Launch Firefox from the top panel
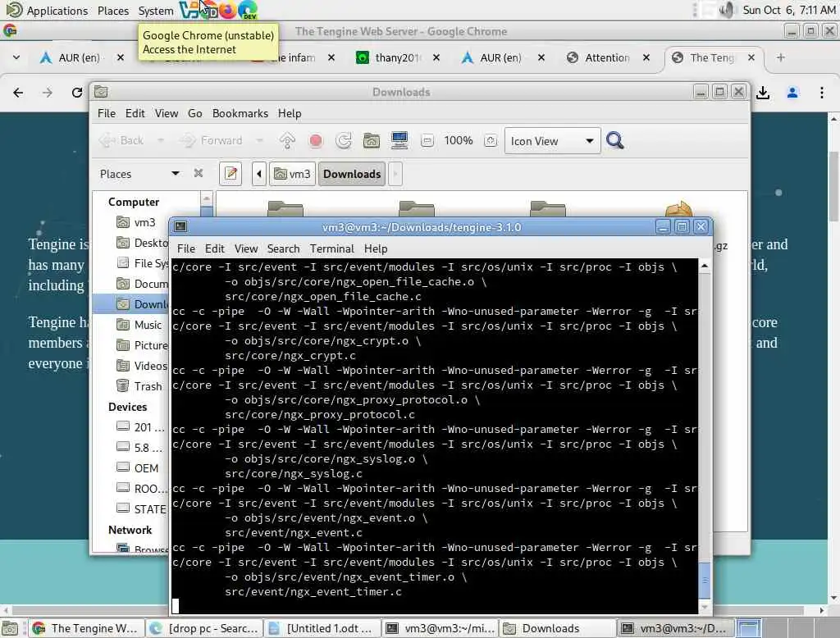Image resolution: width=840 pixels, height=638 pixels. (x=228, y=10)
